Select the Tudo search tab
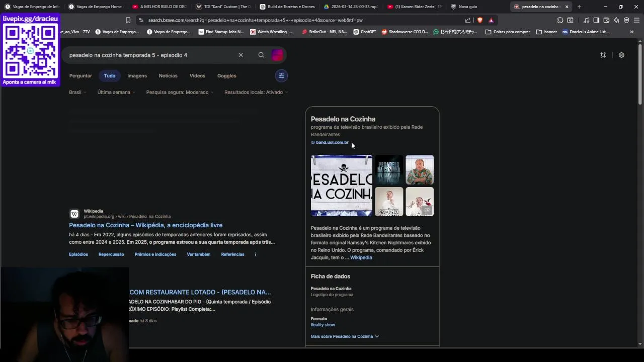Image resolution: width=644 pixels, height=362 pixels. [x=110, y=75]
